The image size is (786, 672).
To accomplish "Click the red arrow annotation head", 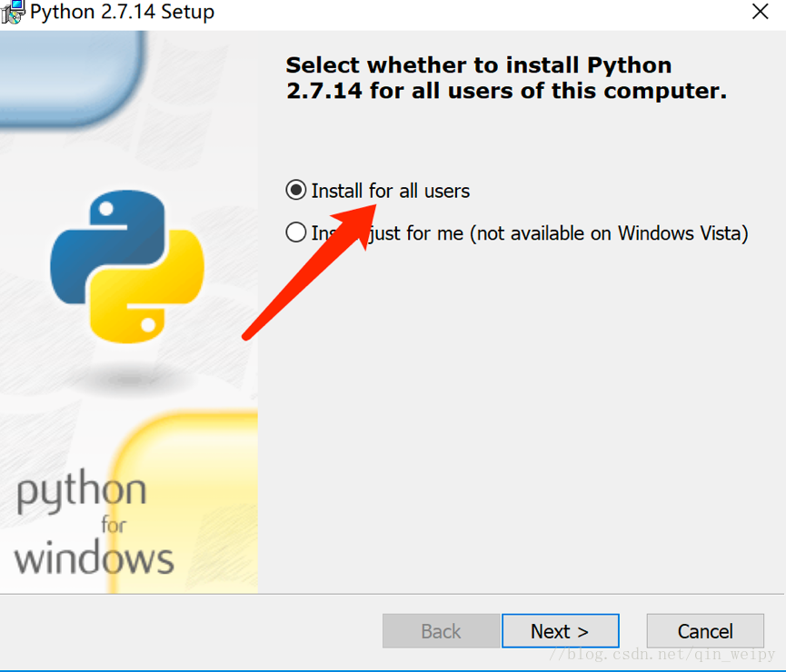I will pos(358,224).
